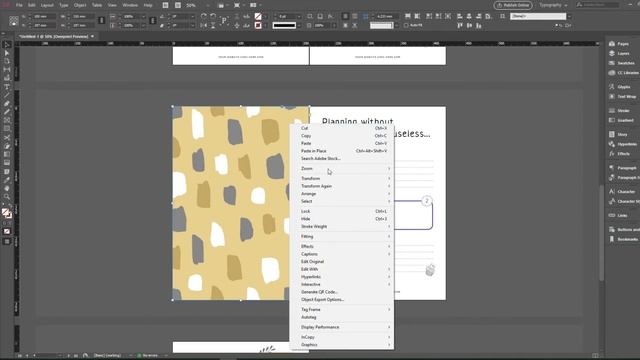Open the Object menu
The width and height of the screenshot is (640, 360).
80,5
